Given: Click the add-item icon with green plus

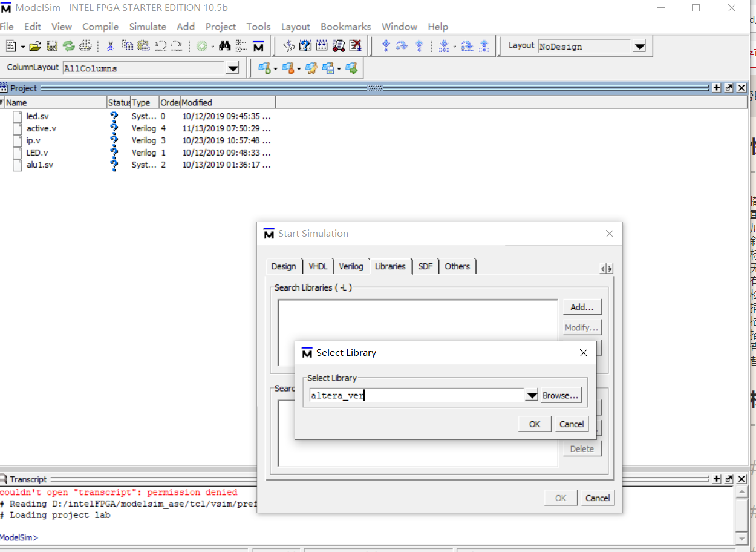Looking at the screenshot, I should pos(264,68).
